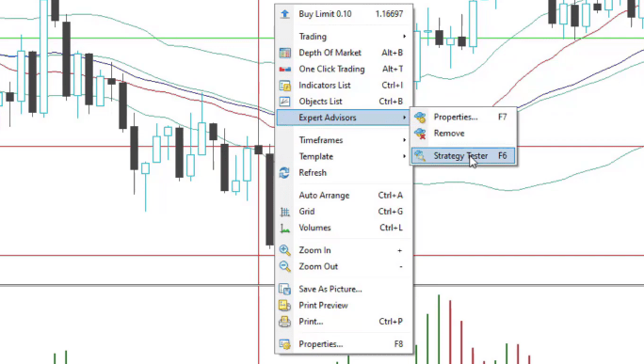
Task: Click the Buy Limit up-arrow icon
Action: (x=284, y=14)
